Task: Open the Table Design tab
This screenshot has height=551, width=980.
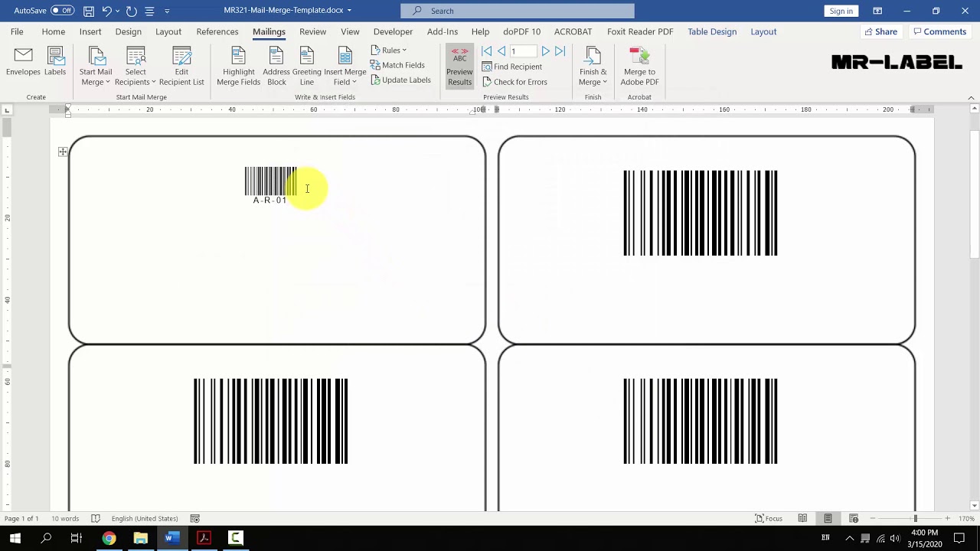Action: pyautogui.click(x=712, y=31)
